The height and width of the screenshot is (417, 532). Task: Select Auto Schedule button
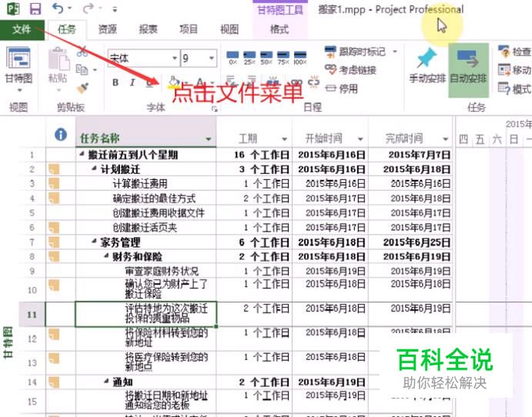pos(469,69)
